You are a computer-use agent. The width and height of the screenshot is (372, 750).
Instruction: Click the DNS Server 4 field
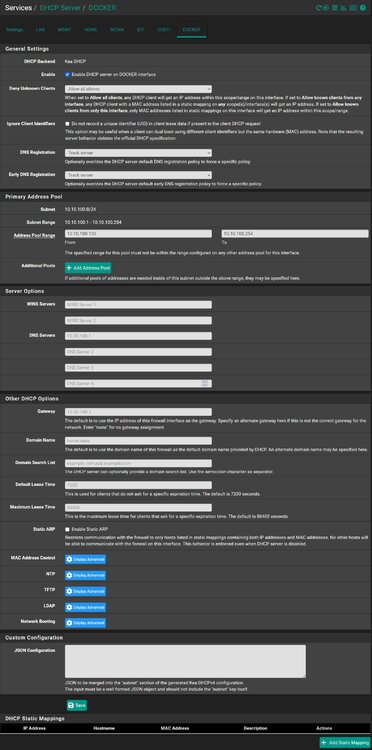click(138, 384)
